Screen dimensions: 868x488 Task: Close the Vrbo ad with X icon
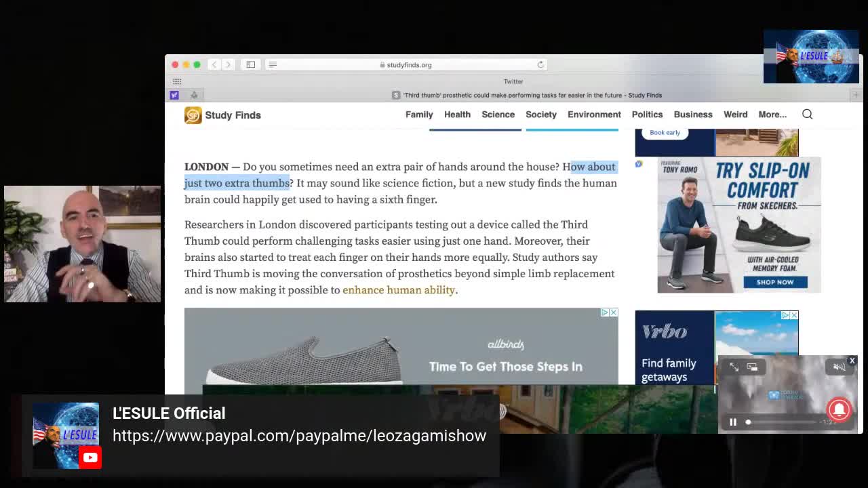coord(793,315)
